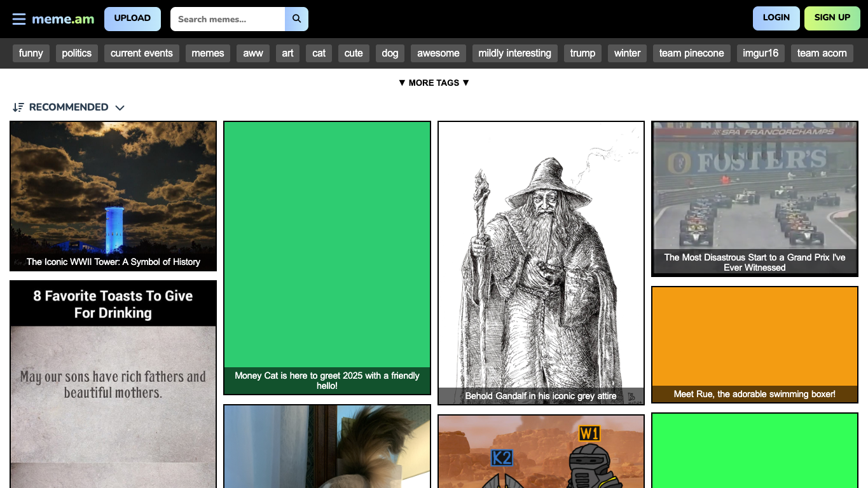Open the bright green post below Meet Rue

point(755,451)
